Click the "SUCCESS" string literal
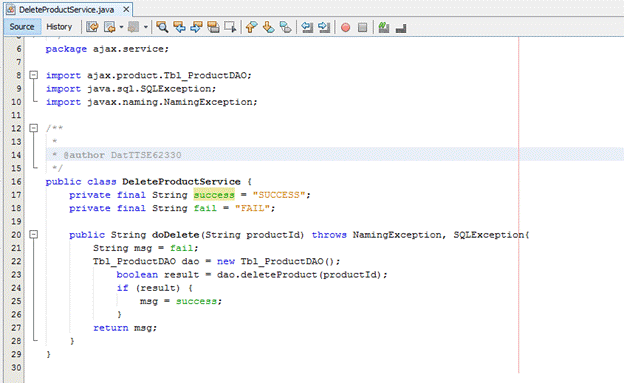 click(x=279, y=195)
